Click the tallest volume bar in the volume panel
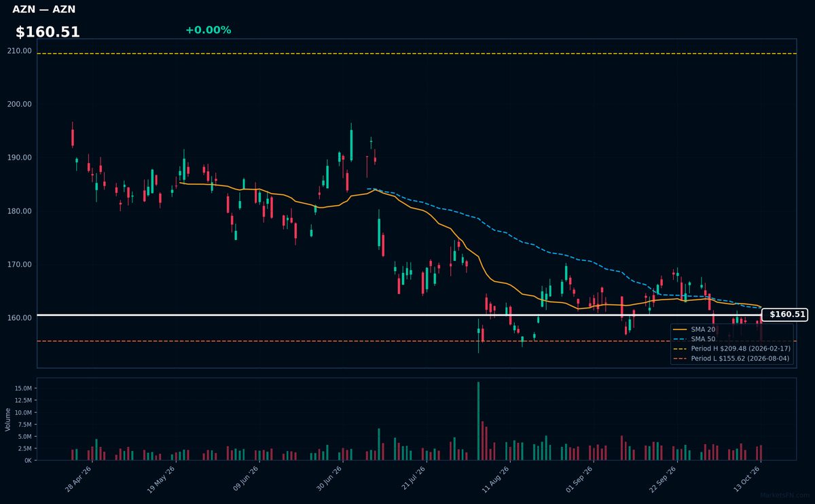This screenshot has width=815, height=504. coord(478,421)
